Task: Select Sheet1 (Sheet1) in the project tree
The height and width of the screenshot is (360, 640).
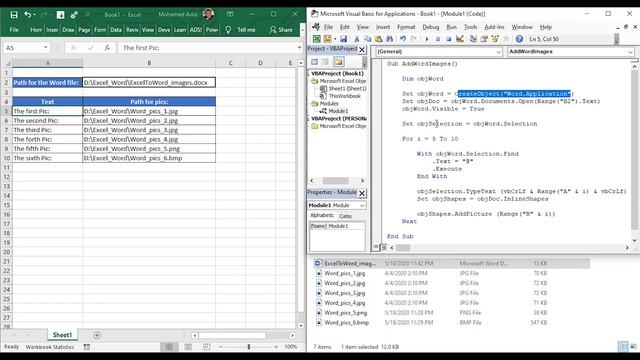Action: pyautogui.click(x=347, y=89)
